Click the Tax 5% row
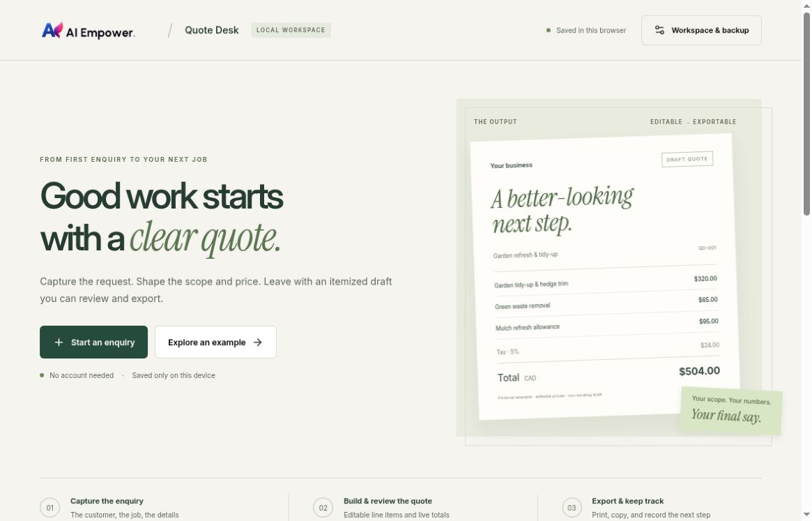Screen dimensions: 812x521 tap(608, 348)
